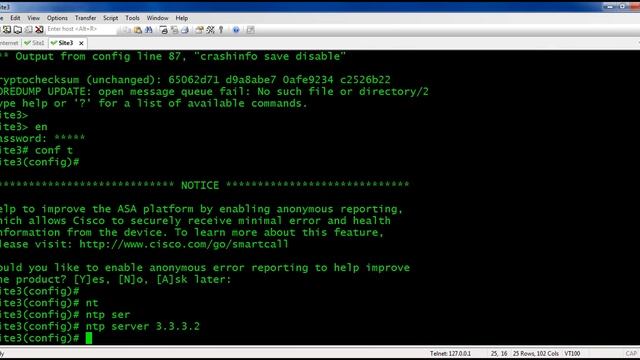
Task: Click the Quick Connect toolbar icon
Action: tap(7, 29)
